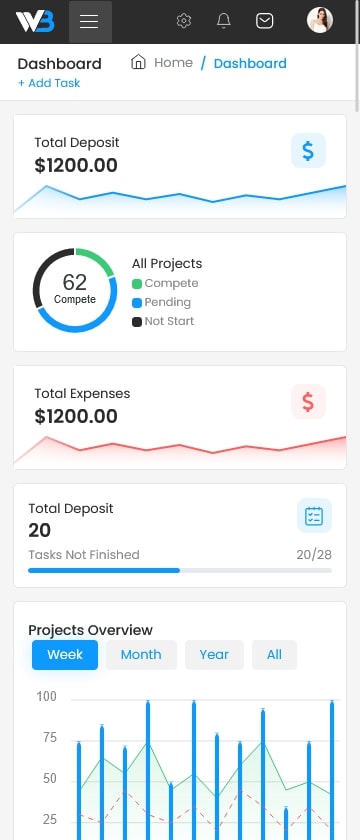This screenshot has width=360, height=840.
Task: View notifications via the bell icon
Action: 223,21
